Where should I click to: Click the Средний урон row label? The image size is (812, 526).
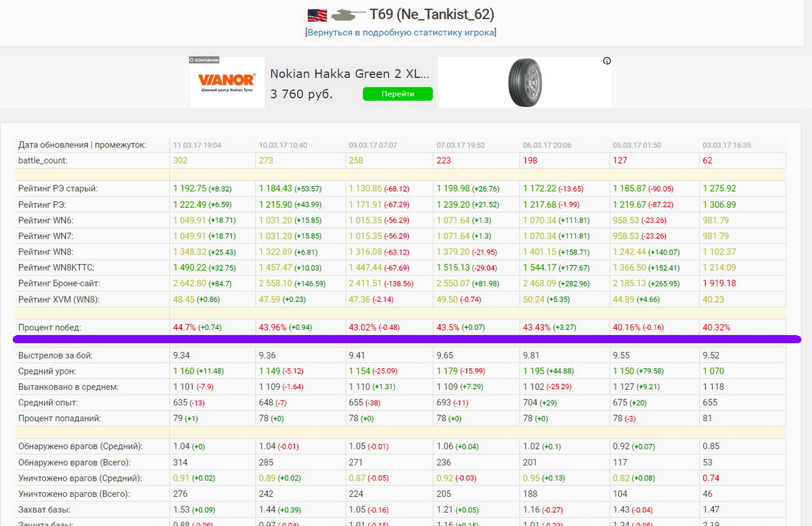tap(47, 371)
